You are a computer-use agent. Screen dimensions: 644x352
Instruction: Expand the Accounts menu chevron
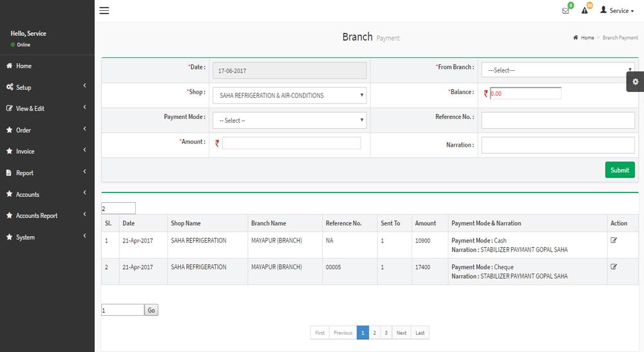pyautogui.click(x=84, y=192)
